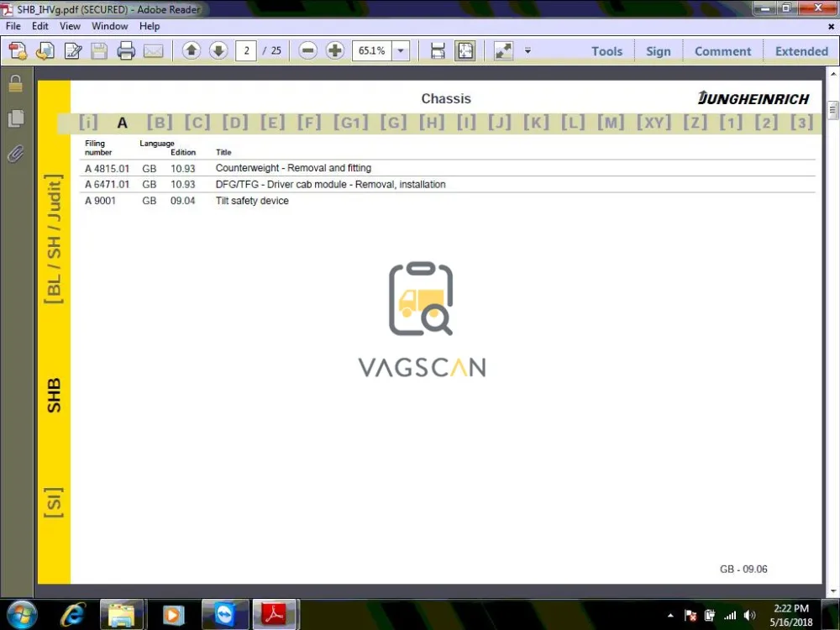Select the [Z] chapter tab

click(696, 123)
